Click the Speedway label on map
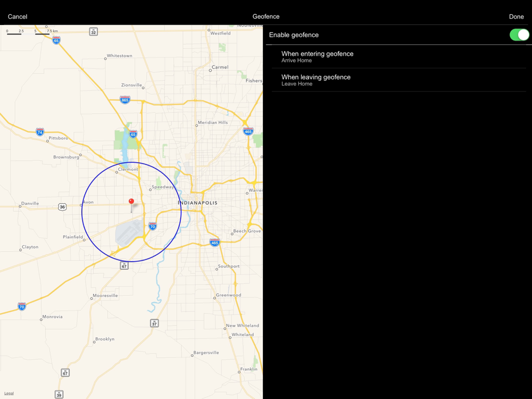Image resolution: width=532 pixels, height=399 pixels. 163,187
